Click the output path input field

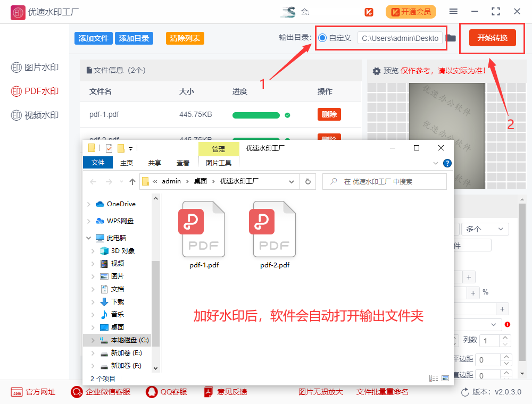point(400,38)
